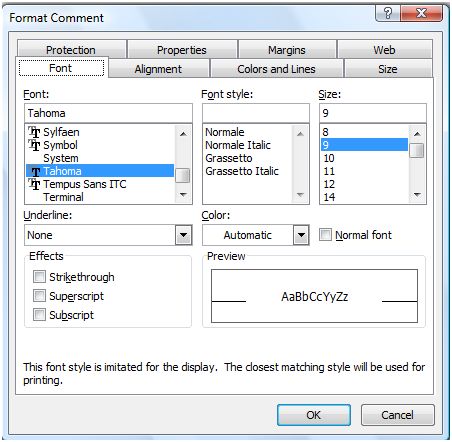Select size 8 in the list

click(x=364, y=132)
